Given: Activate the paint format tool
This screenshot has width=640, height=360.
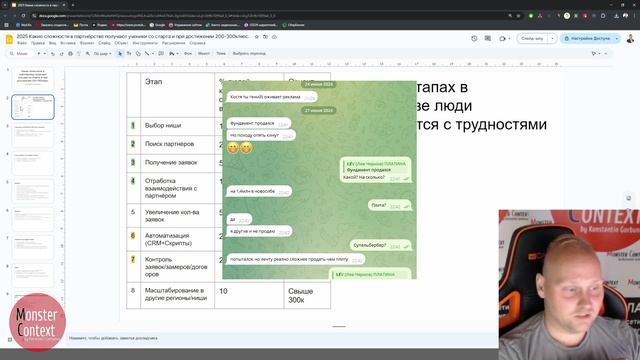Looking at the screenshot, I should coord(79,53).
